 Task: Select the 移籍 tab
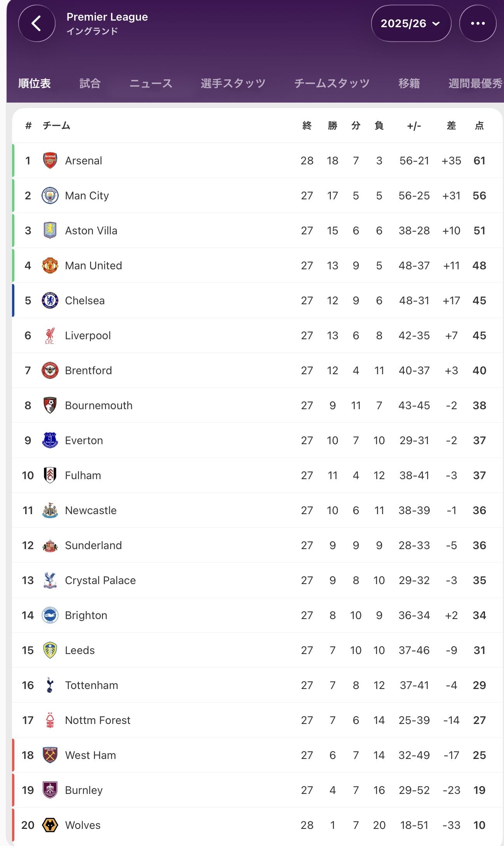click(409, 83)
